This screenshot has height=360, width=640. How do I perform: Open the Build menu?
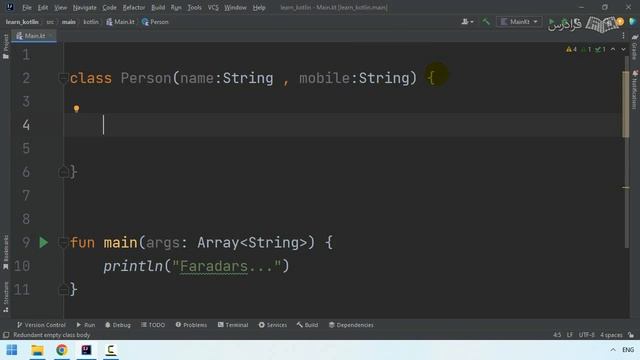[158, 7]
